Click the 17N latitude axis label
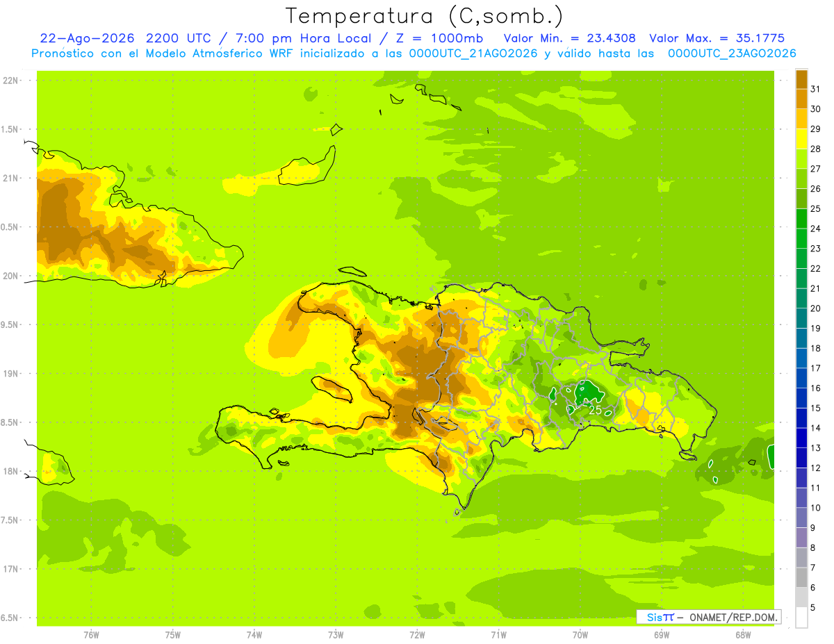Screen dimensions: 834x644 coord(11,569)
